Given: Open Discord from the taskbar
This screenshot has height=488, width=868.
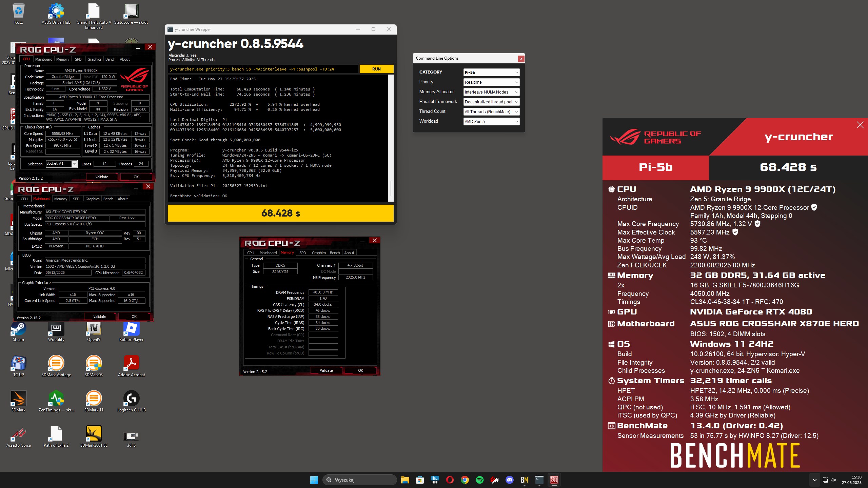Looking at the screenshot, I should 509,480.
